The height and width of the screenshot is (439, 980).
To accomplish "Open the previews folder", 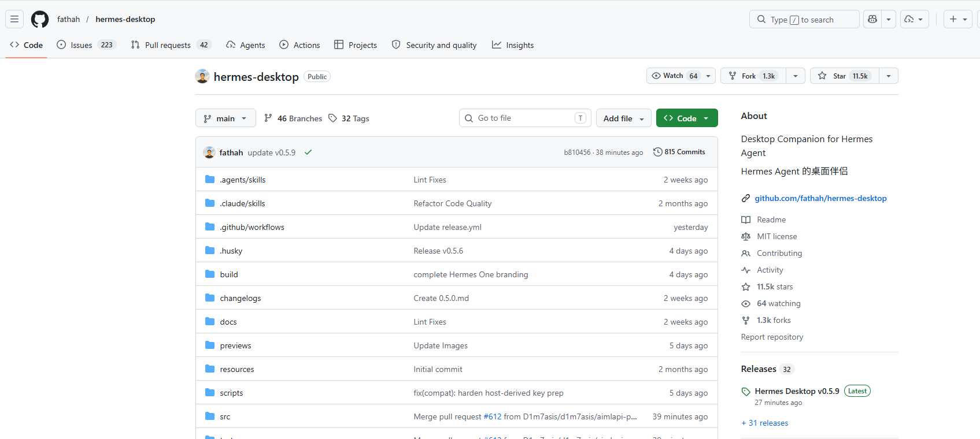I will pos(236,345).
